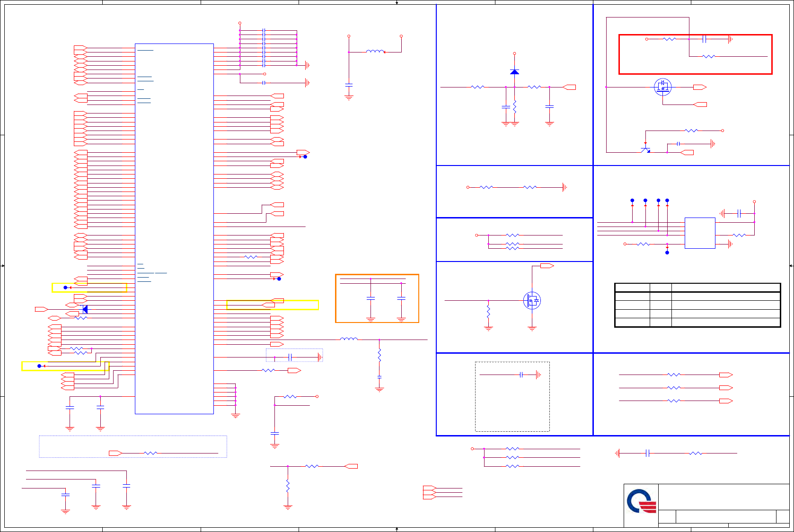Click the bipolar transistor symbol in the top-right section
The height and width of the screenshot is (532, 794).
click(x=645, y=149)
